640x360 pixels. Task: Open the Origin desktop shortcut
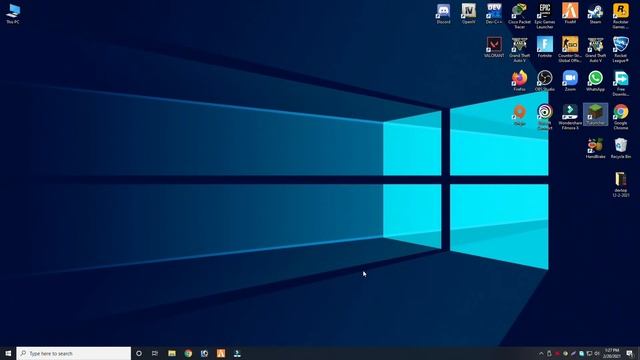pos(519,115)
